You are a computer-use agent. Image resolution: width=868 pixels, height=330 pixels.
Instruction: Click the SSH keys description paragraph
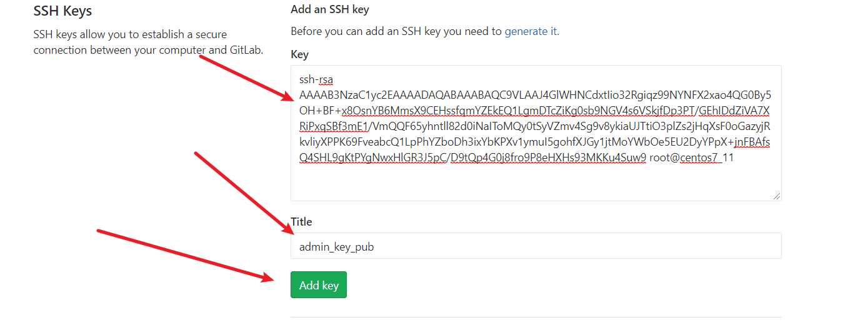click(147, 42)
